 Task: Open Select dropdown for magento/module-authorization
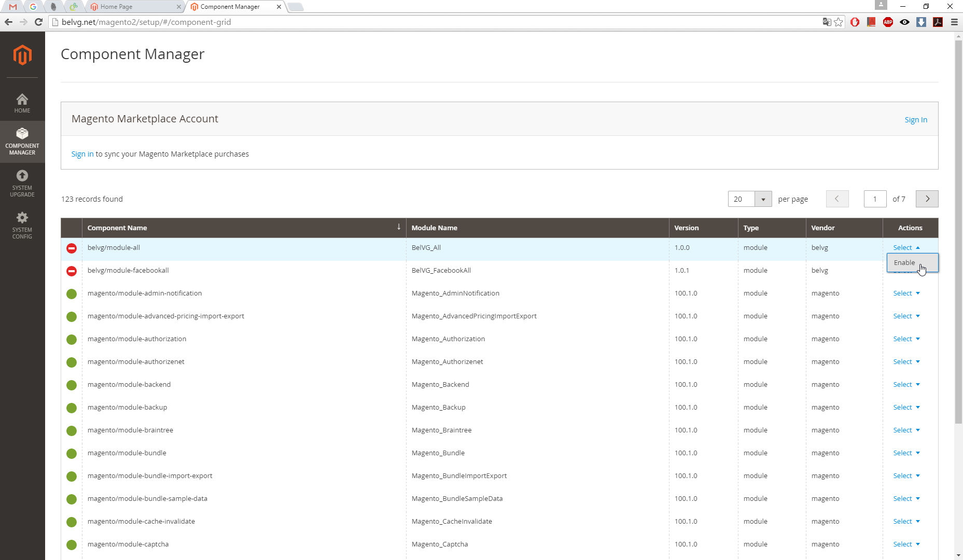(906, 339)
